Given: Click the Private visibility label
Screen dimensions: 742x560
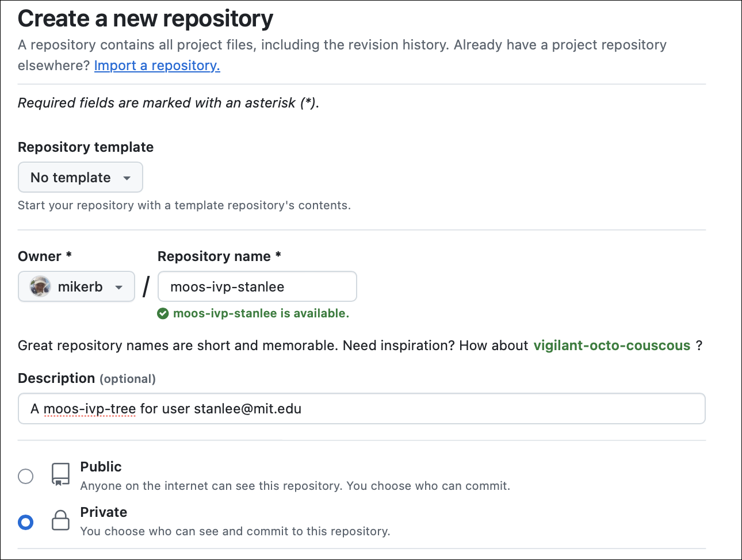Looking at the screenshot, I should [x=104, y=512].
